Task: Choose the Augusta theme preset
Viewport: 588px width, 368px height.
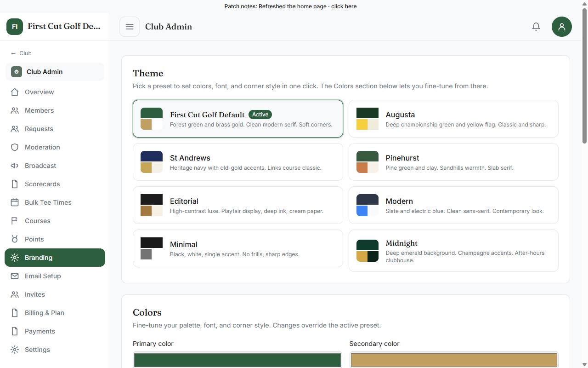Action: (453, 119)
